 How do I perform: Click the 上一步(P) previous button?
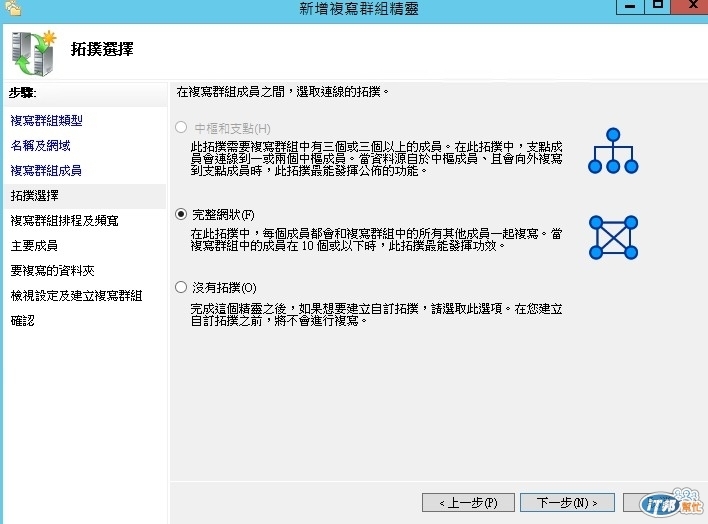(468, 502)
